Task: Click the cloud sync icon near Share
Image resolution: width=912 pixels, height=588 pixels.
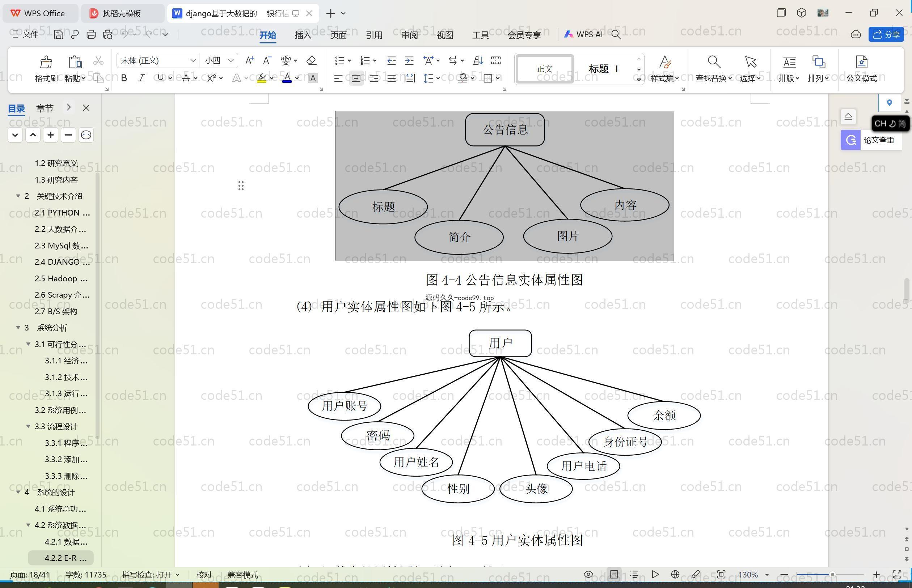Action: [856, 34]
